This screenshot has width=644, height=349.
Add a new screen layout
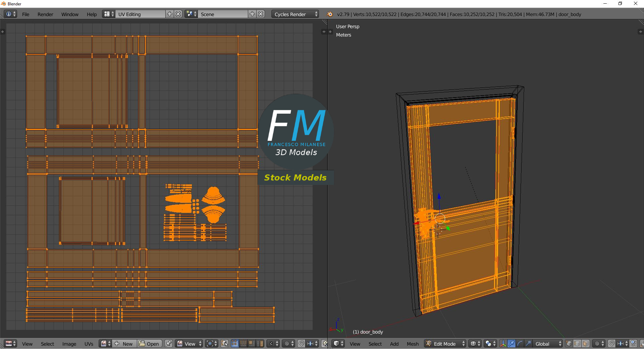[170, 14]
